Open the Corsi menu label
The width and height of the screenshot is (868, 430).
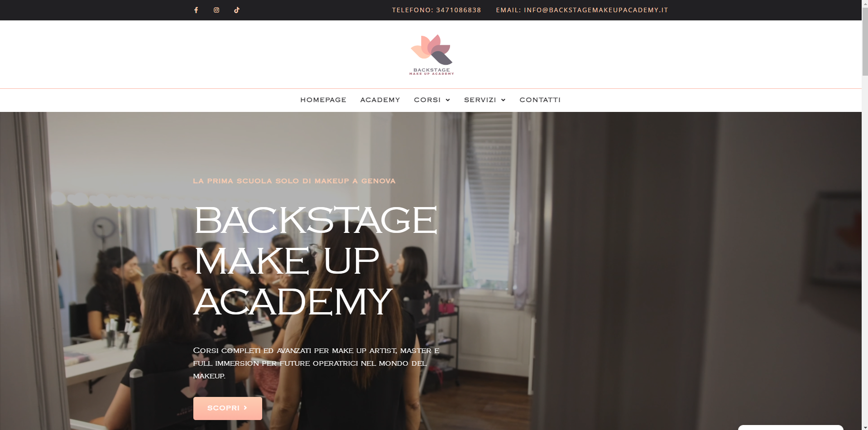[427, 100]
